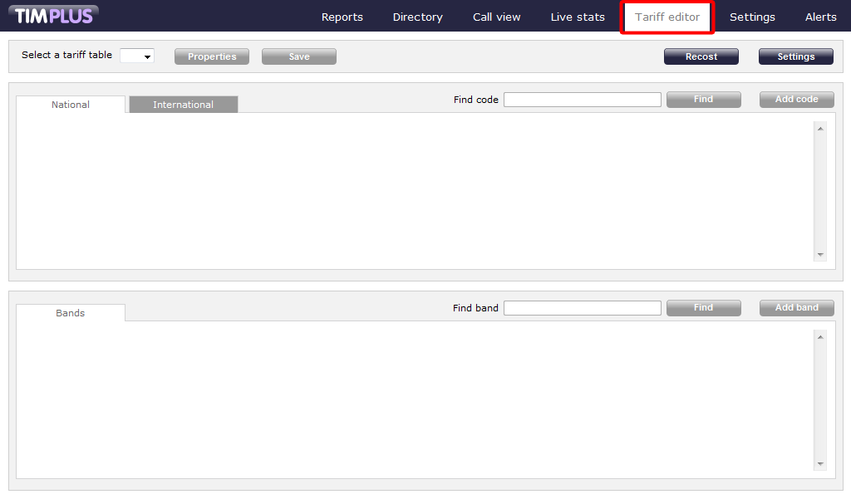Switch to the International tab

coord(184,104)
